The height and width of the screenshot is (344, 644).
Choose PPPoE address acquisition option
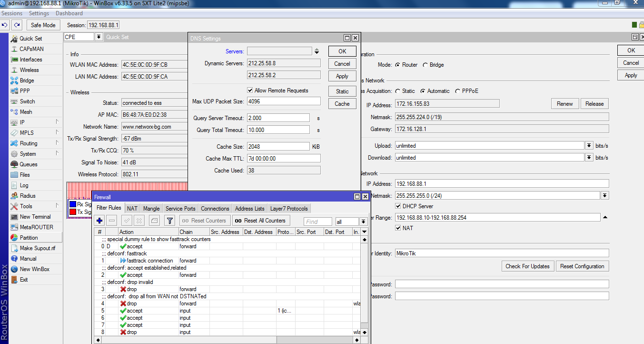point(458,91)
